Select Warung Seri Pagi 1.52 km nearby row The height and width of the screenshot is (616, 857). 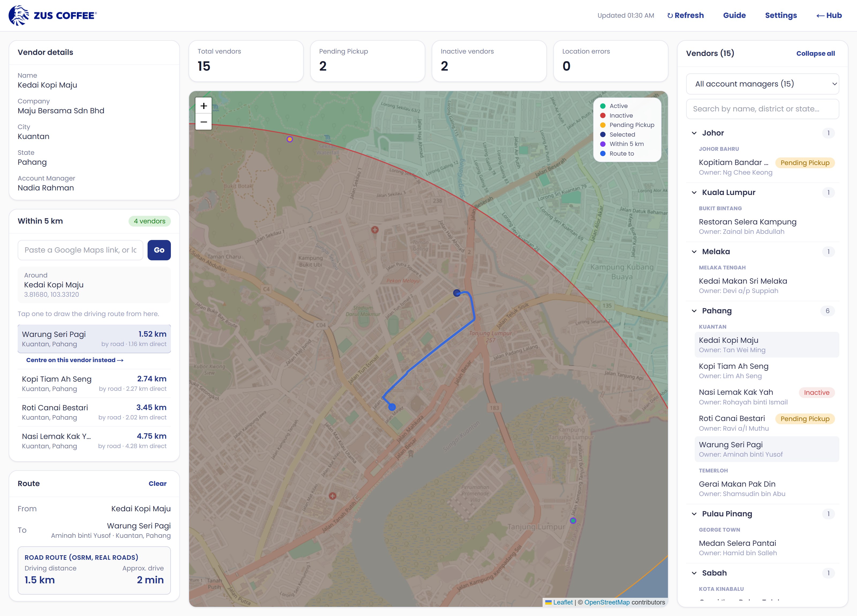(94, 339)
